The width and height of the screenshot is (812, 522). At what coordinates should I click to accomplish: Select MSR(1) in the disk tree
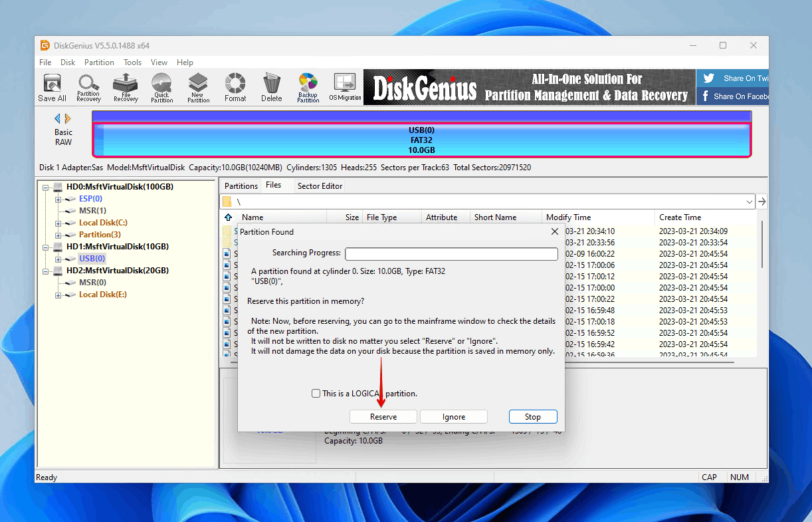(92, 211)
